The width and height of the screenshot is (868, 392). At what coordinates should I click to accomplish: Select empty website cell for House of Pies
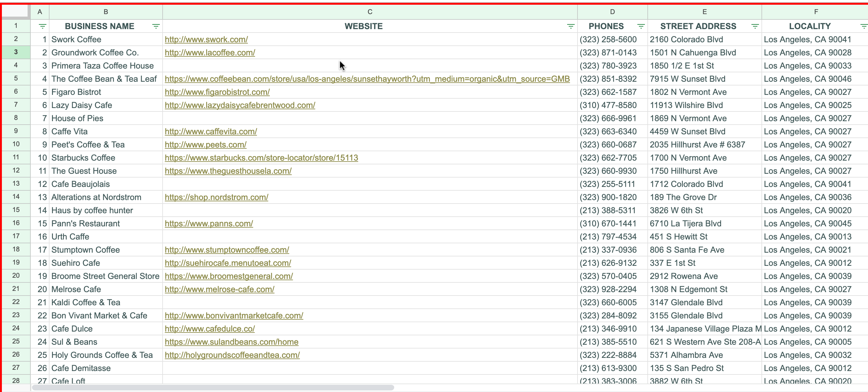click(x=370, y=118)
